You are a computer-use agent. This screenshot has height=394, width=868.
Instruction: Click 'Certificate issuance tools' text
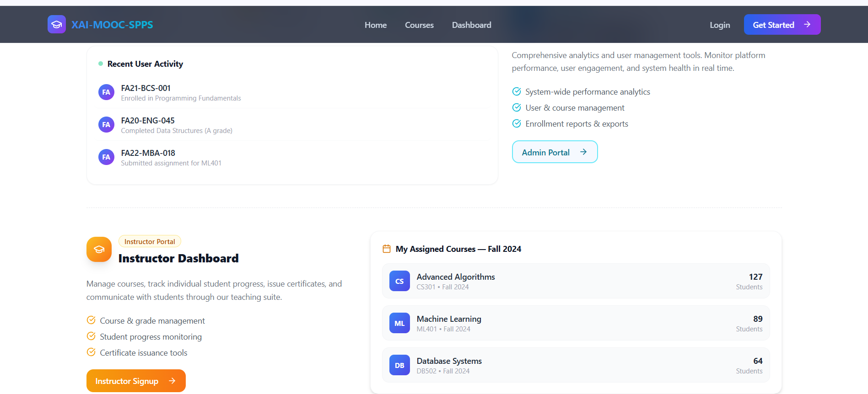(144, 353)
